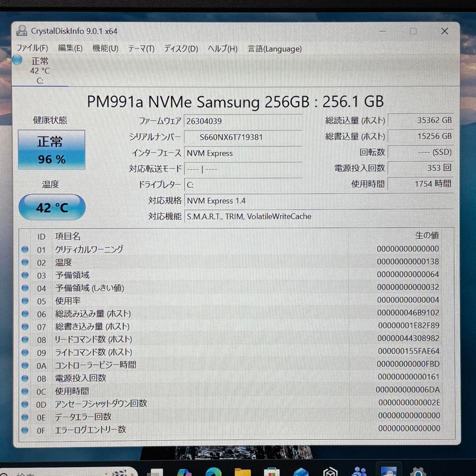This screenshot has width=476, height=476.
Task: Click the 健康状態 label
Action: point(50,120)
